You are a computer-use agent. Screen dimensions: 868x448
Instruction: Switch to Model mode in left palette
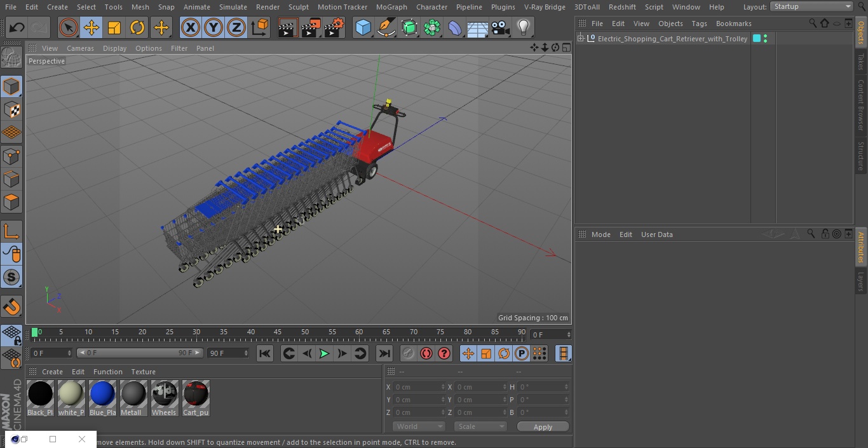[x=11, y=86]
